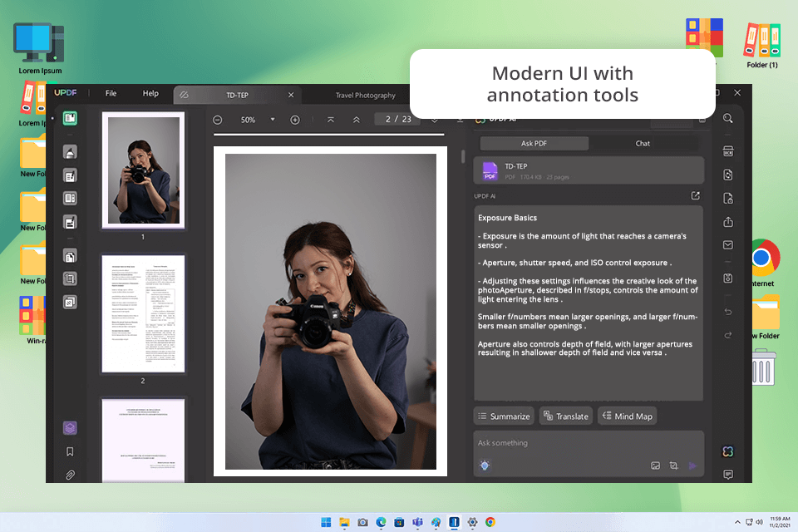Open the Help menu
This screenshot has height=532, width=798.
tap(150, 93)
